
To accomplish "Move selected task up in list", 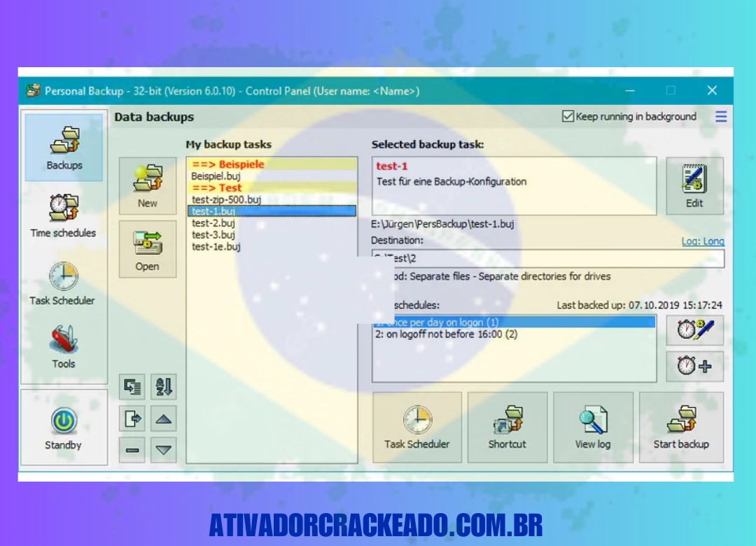I will [163, 418].
